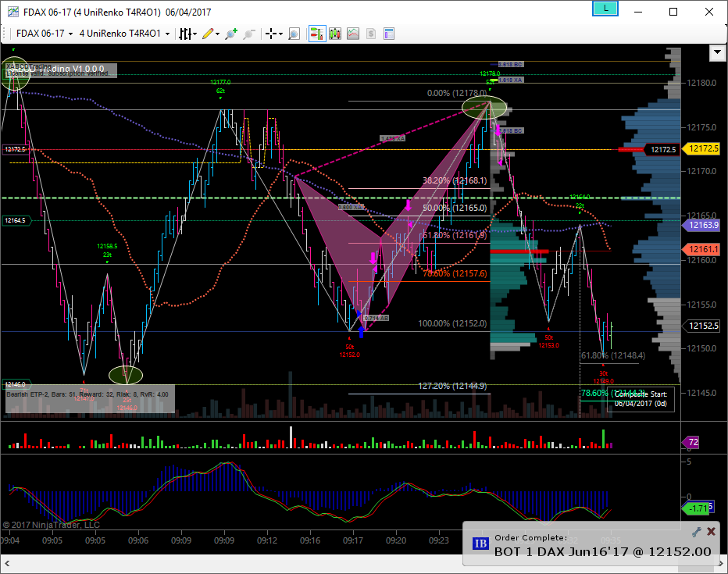Click the 78.60% (12157.6) Fibonacci label
This screenshot has height=574, width=728.
pyautogui.click(x=455, y=274)
